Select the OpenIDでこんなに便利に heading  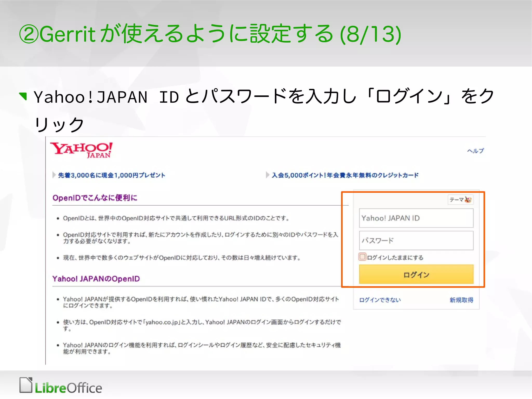coord(95,198)
